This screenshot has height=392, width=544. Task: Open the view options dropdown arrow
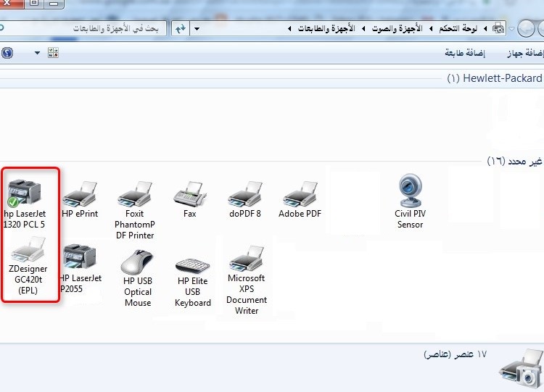tap(37, 53)
